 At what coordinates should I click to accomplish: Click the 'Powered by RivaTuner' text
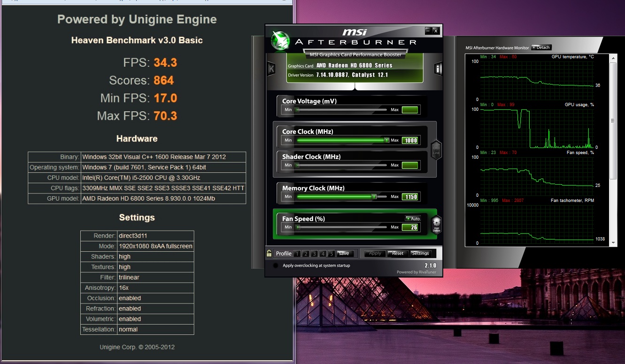tap(417, 272)
